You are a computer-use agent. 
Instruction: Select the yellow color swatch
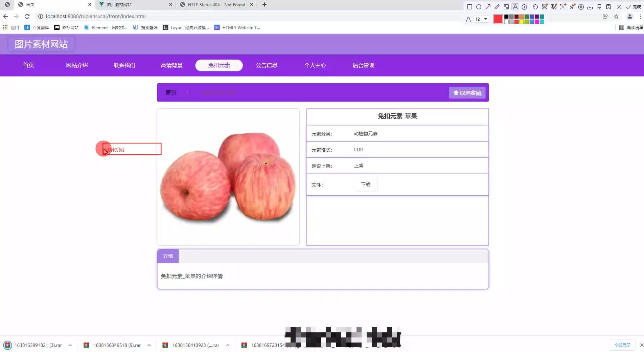tap(522, 22)
